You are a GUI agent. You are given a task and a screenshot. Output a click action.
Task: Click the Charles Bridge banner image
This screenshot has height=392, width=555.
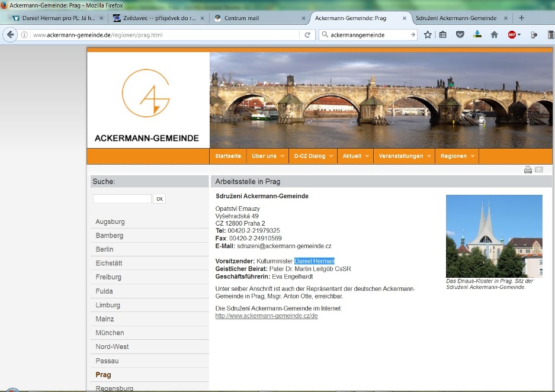point(381,100)
